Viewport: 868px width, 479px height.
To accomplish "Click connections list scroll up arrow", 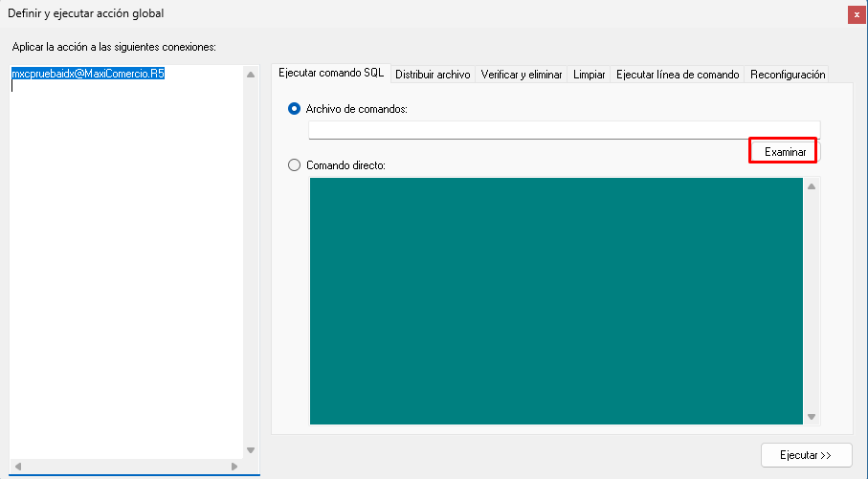I will (251, 75).
